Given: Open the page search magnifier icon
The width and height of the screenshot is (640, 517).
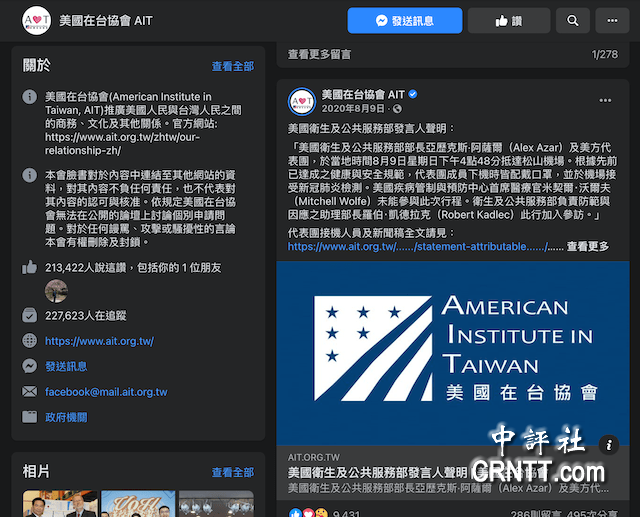Looking at the screenshot, I should click(x=573, y=20).
